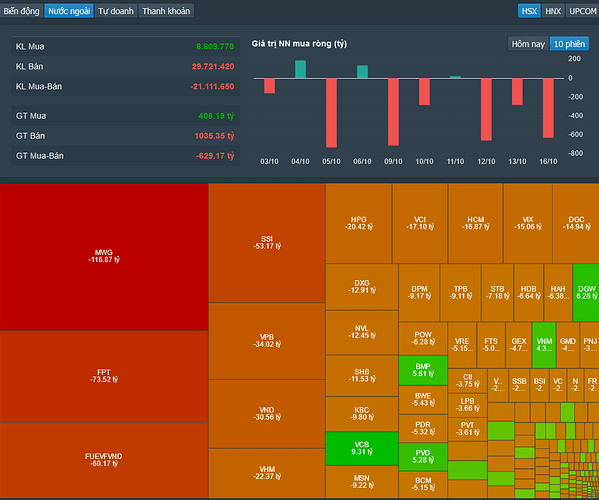This screenshot has width=599, height=500.
Task: Select the VCI treemap tile
Action: point(420,223)
